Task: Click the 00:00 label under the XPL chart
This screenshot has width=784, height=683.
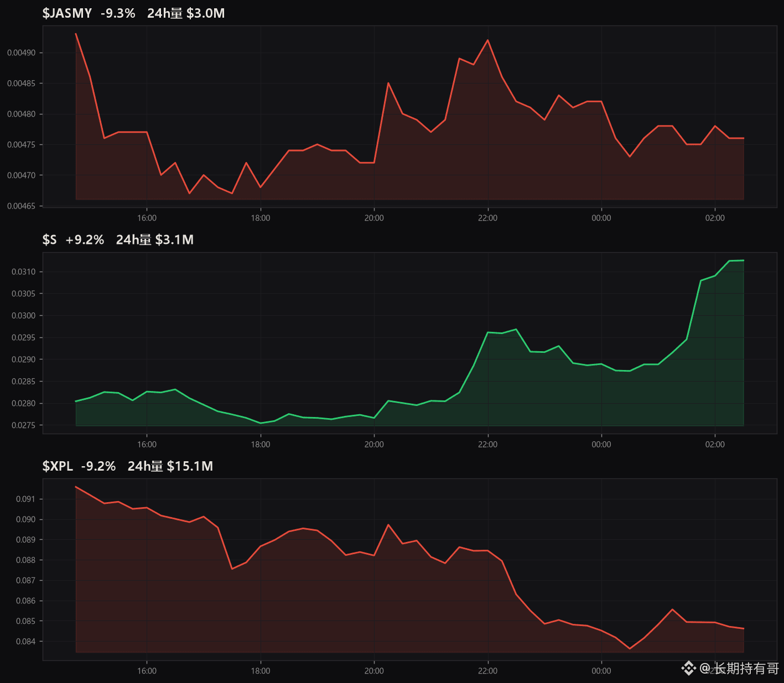Action: click(x=601, y=671)
